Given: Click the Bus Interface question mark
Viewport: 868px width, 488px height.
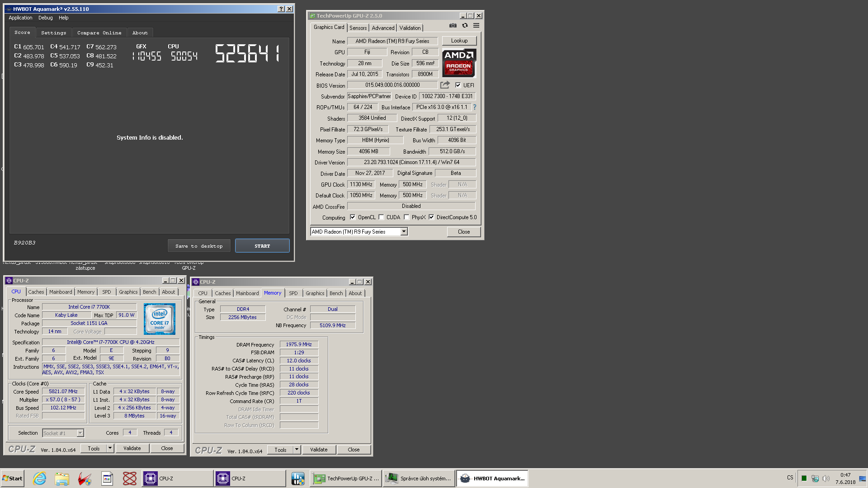Looking at the screenshot, I should click(475, 107).
